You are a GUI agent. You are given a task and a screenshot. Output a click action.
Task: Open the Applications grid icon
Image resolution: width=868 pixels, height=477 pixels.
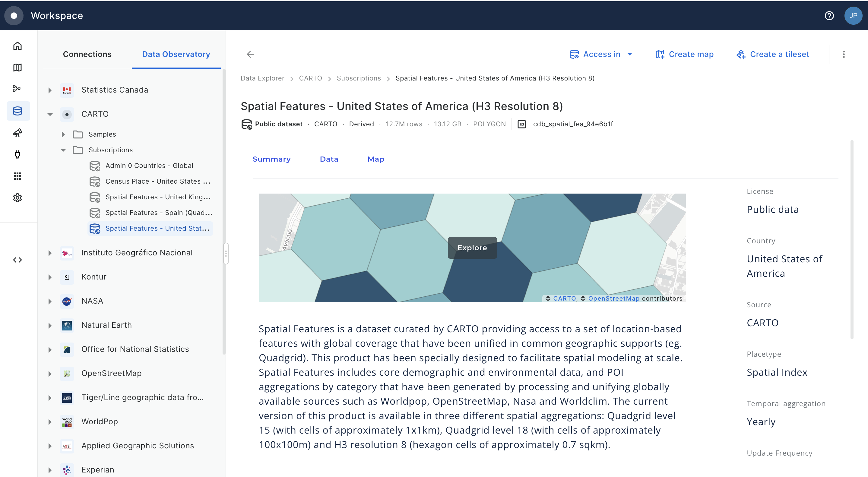(x=17, y=176)
